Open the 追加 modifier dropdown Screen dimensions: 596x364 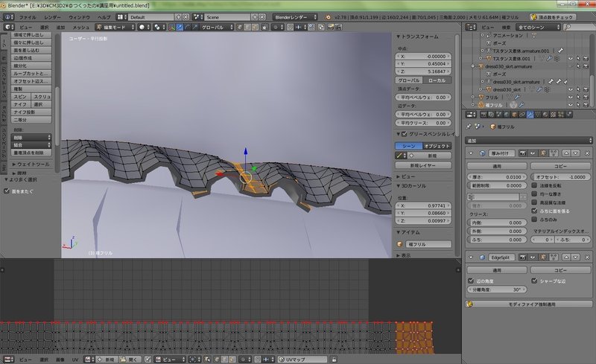click(529, 141)
